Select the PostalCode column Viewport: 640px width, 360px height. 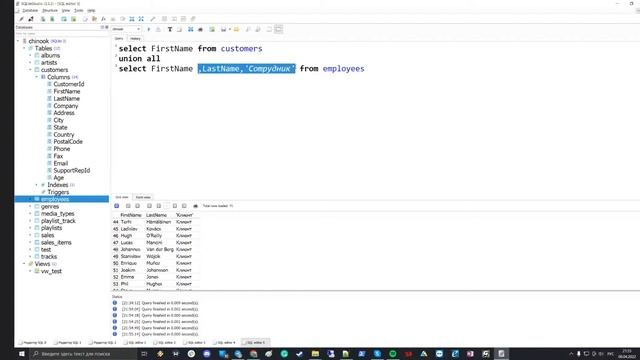tap(68, 142)
